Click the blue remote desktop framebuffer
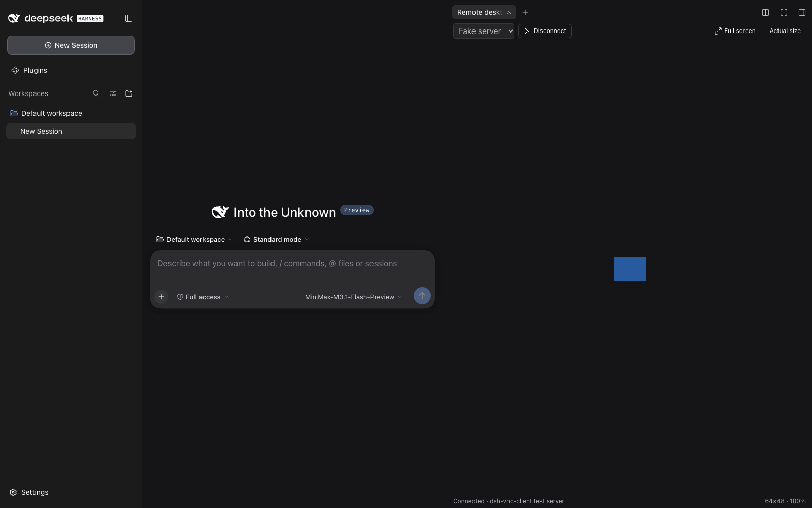Viewport: 812px width, 508px height. 630,269
